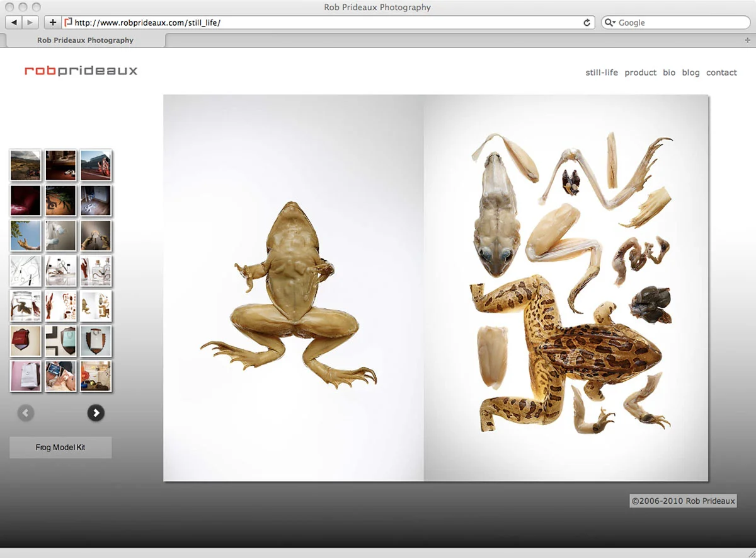Open the scissors and magnifier thumbnail
The image size is (756, 558).
click(x=26, y=270)
